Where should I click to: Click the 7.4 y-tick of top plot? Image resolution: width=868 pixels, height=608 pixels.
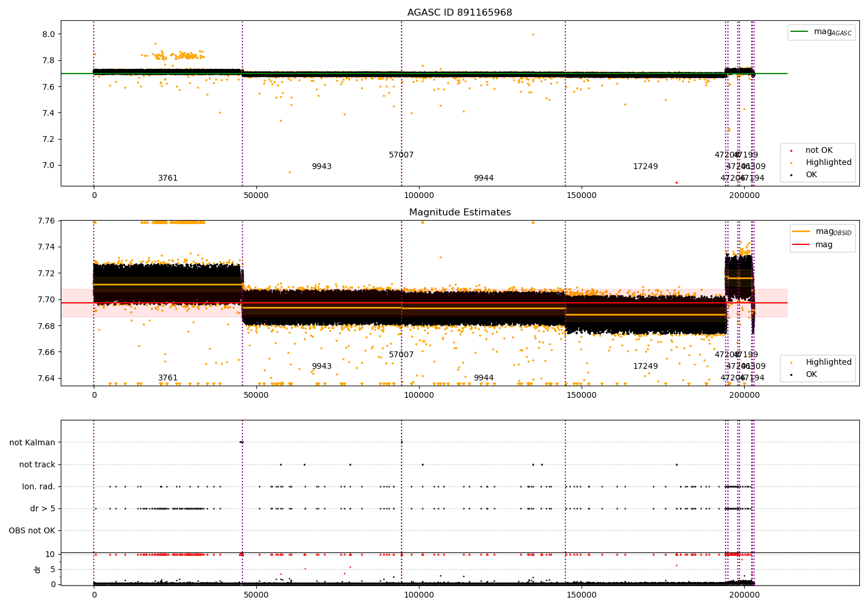click(49, 113)
